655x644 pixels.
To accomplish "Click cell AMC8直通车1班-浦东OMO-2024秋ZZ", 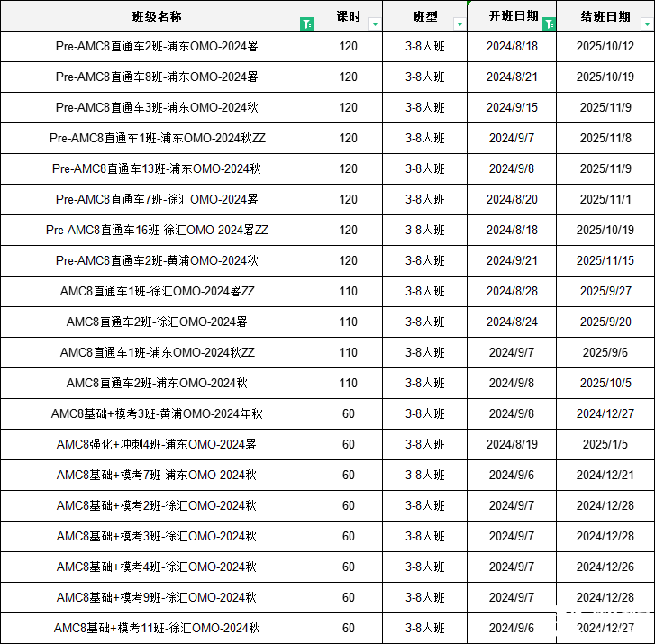I will click(157, 352).
